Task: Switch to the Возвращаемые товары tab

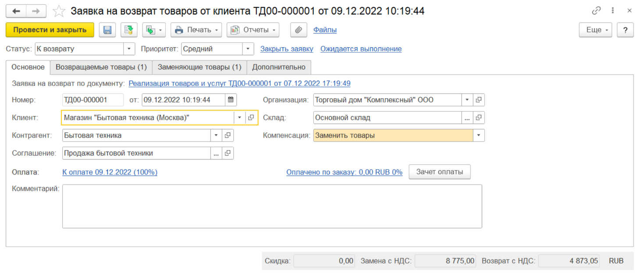Action: (x=101, y=67)
